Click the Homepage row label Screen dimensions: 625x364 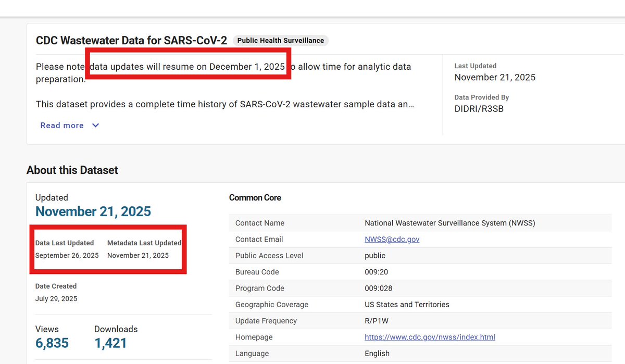pos(254,337)
